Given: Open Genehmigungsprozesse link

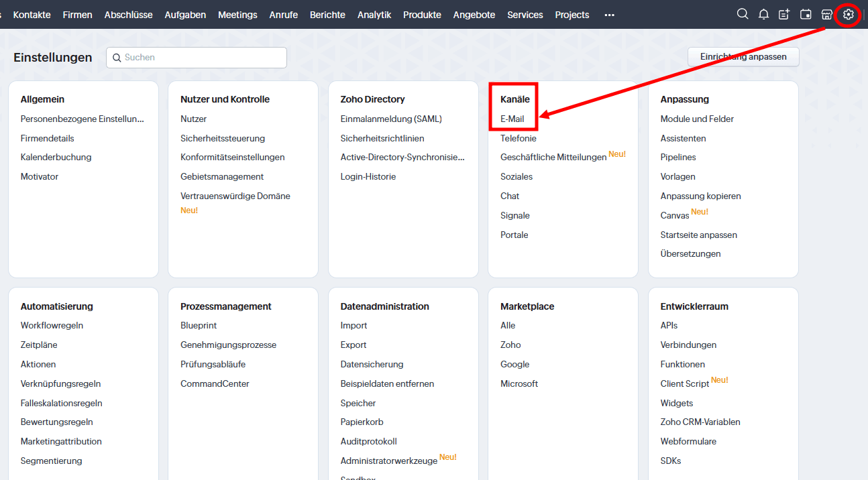Looking at the screenshot, I should tap(229, 345).
